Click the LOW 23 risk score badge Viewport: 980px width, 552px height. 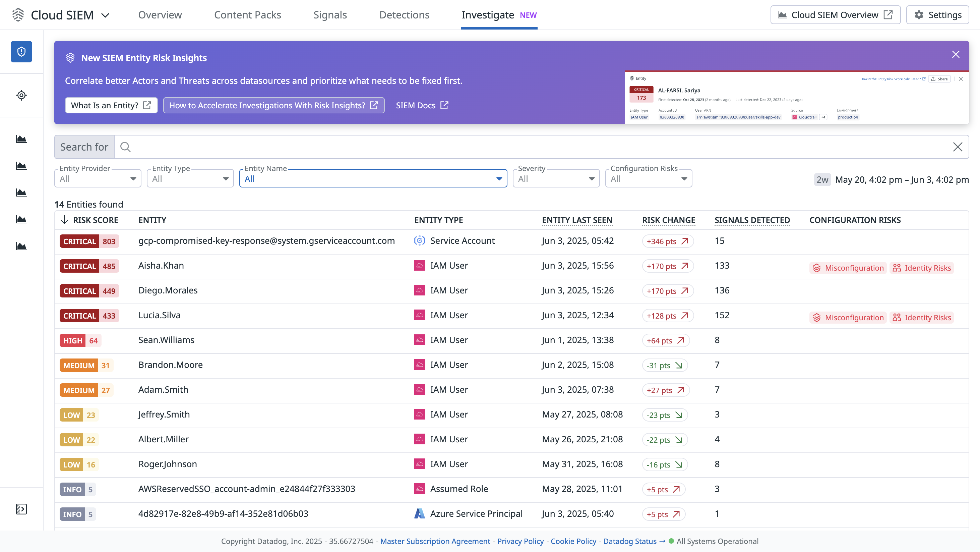click(x=79, y=415)
